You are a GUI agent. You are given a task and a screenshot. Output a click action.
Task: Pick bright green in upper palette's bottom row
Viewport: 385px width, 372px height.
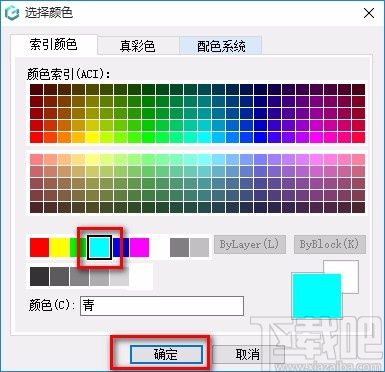pos(148,137)
